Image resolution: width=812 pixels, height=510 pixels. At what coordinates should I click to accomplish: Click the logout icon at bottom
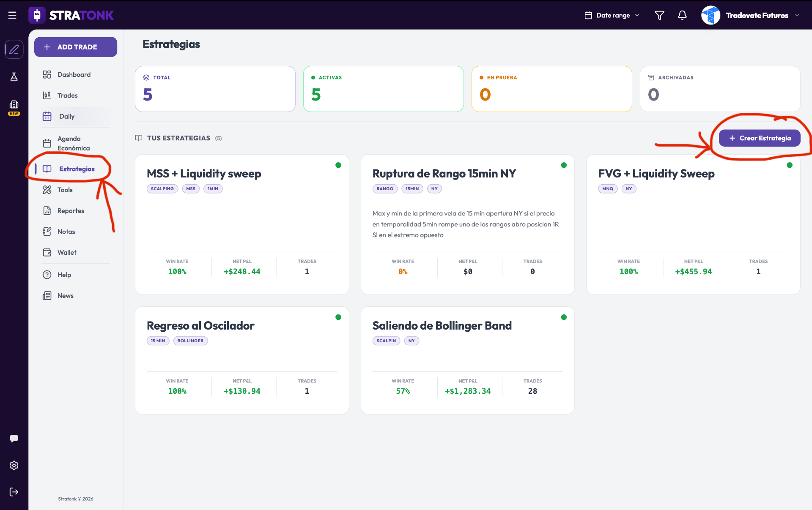click(14, 492)
